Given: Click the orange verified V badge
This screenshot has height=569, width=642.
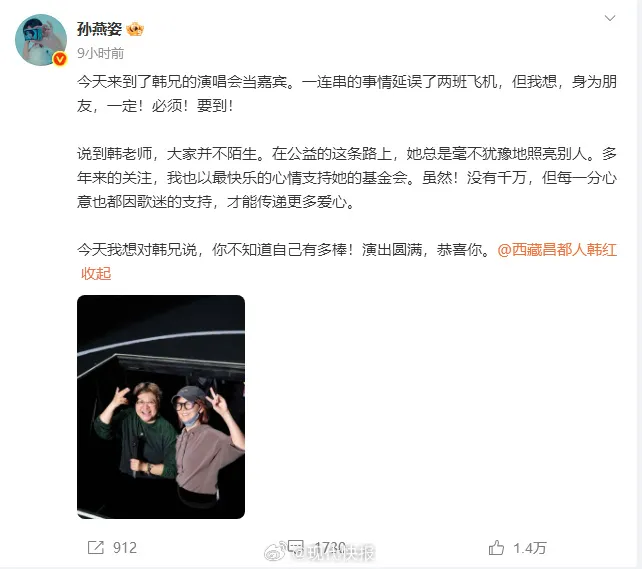Looking at the screenshot, I should 60,59.
